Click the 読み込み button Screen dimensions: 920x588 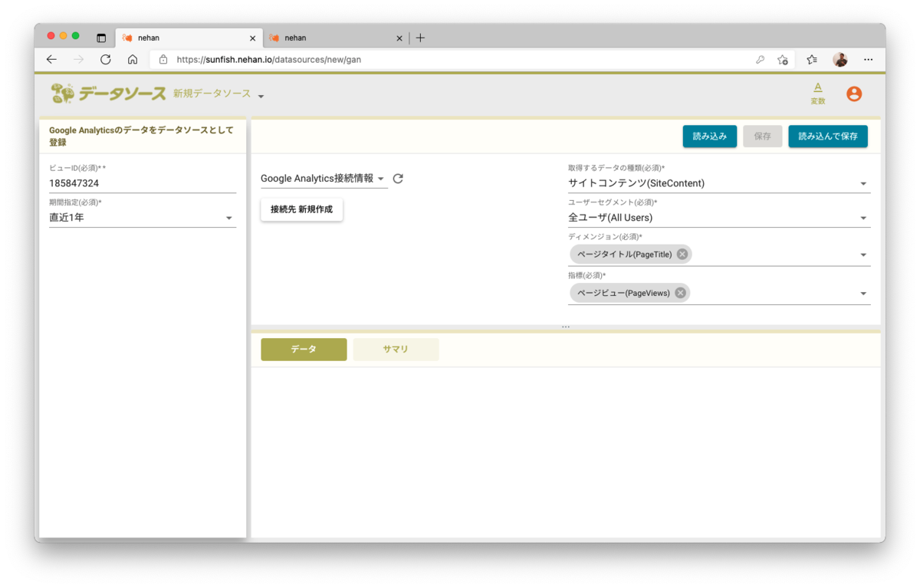(709, 136)
